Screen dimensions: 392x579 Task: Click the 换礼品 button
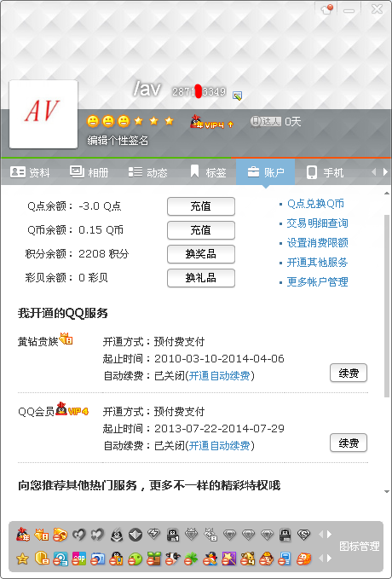click(201, 278)
